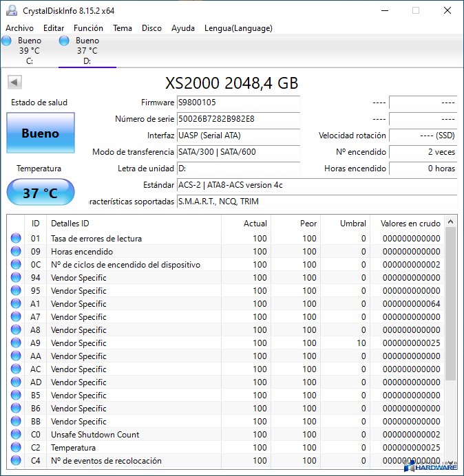Open the Archivo menu
The height and width of the screenshot is (476, 464).
pyautogui.click(x=19, y=28)
